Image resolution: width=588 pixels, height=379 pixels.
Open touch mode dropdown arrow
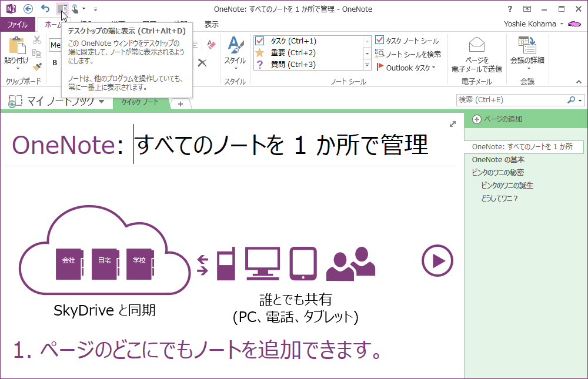[83, 9]
